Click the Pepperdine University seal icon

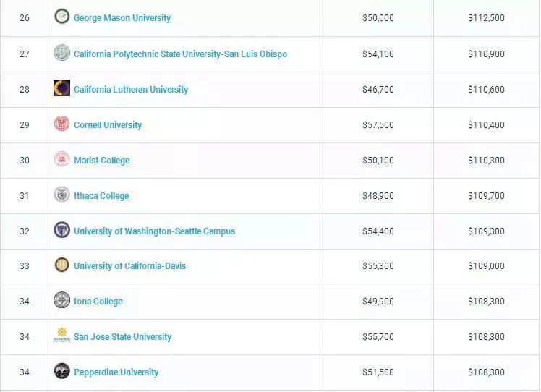[62, 371]
